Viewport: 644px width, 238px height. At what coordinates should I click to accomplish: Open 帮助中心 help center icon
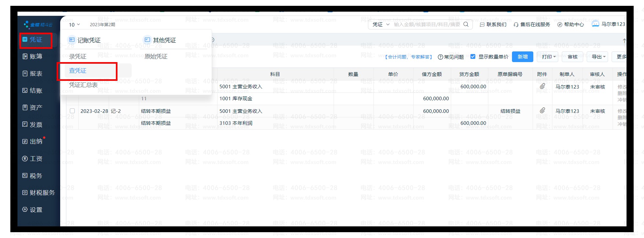tap(560, 25)
